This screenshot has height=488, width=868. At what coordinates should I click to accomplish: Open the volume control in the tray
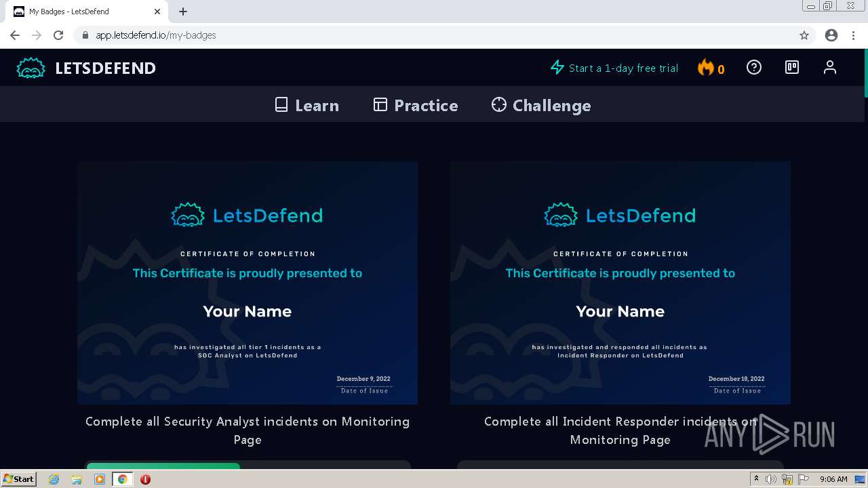[x=771, y=479]
